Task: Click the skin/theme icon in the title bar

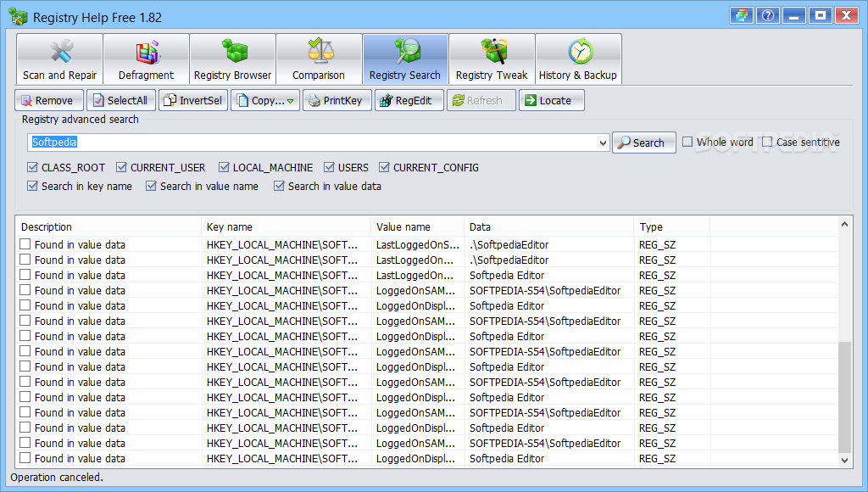Action: pos(741,15)
